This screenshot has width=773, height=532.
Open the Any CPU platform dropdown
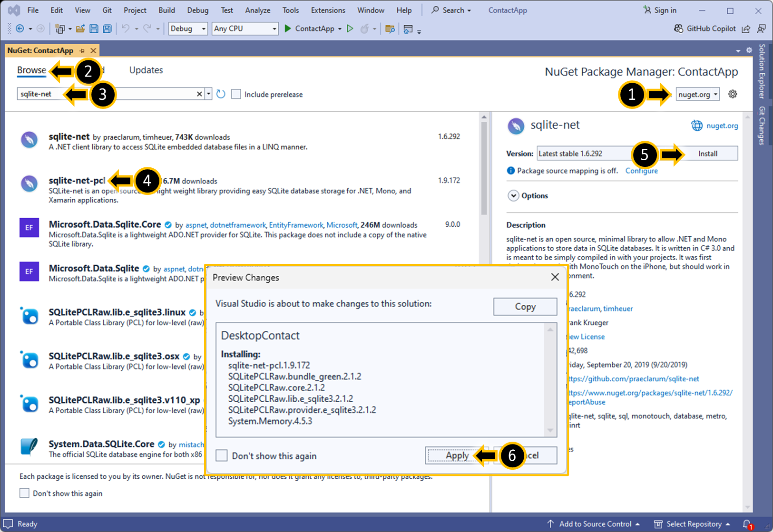coord(245,29)
